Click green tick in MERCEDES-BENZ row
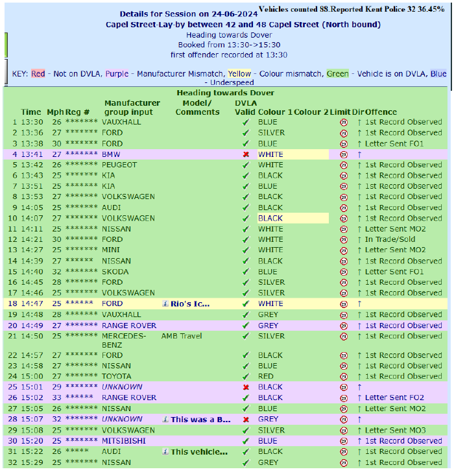Viewport: 454px width, 476px height. pos(246,337)
